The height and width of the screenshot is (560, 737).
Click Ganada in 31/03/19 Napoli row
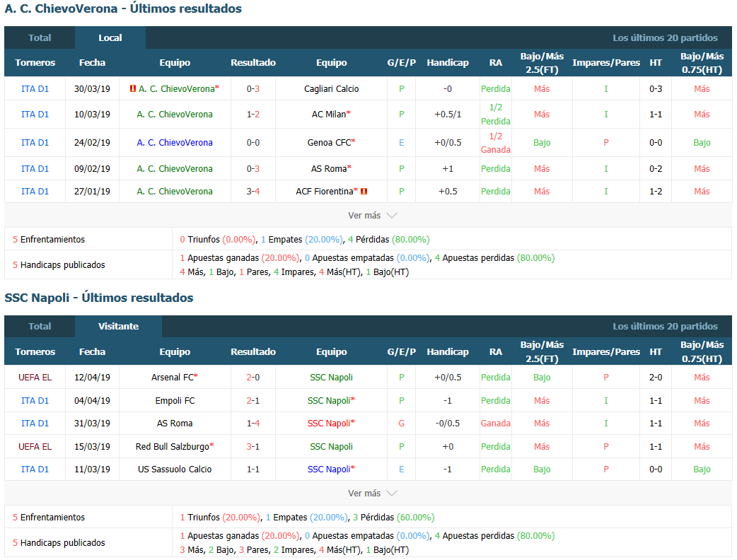495,424
